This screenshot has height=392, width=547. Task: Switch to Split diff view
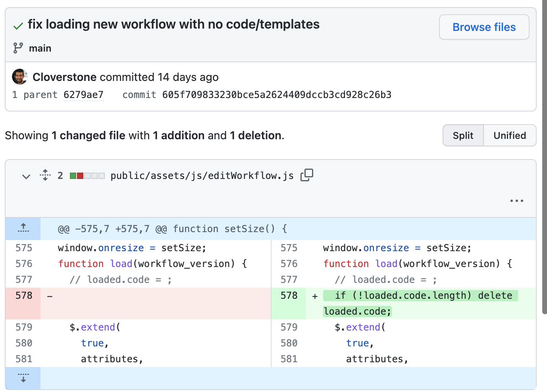click(463, 135)
